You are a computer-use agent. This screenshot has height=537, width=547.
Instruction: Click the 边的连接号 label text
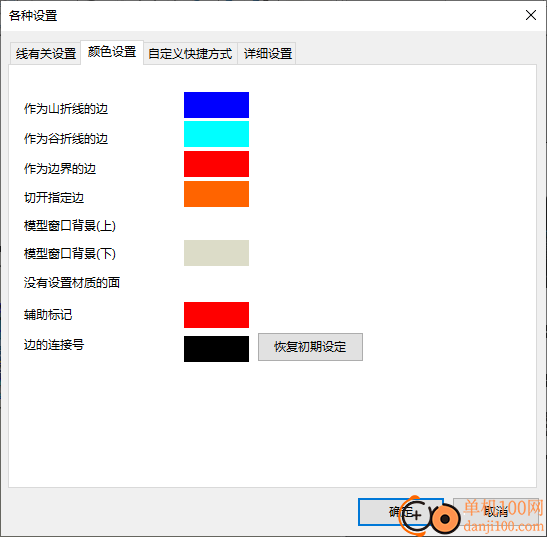click(x=54, y=345)
